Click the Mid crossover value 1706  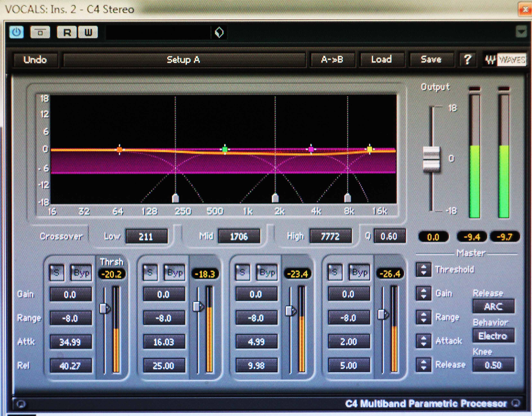[x=239, y=236]
